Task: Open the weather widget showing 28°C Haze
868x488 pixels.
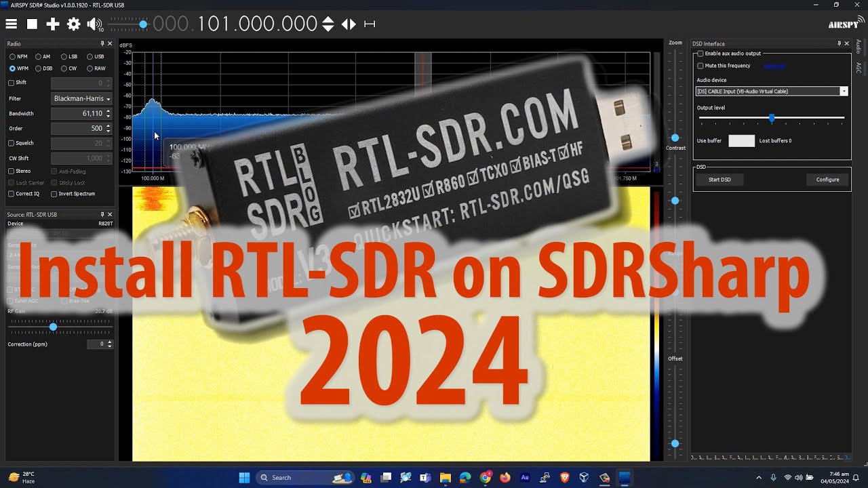Action: [22, 478]
